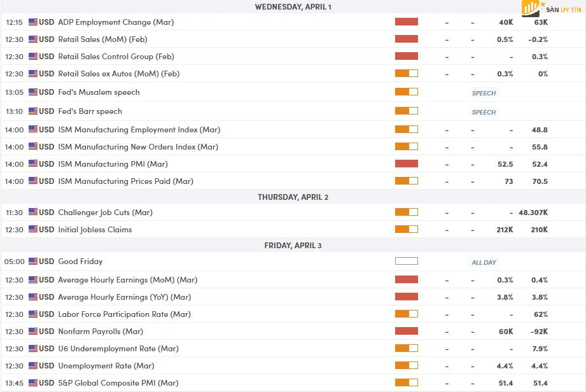Click US flag beside ISM Manufacturing PMI
Screen dimensions: 586x392
[33, 164]
